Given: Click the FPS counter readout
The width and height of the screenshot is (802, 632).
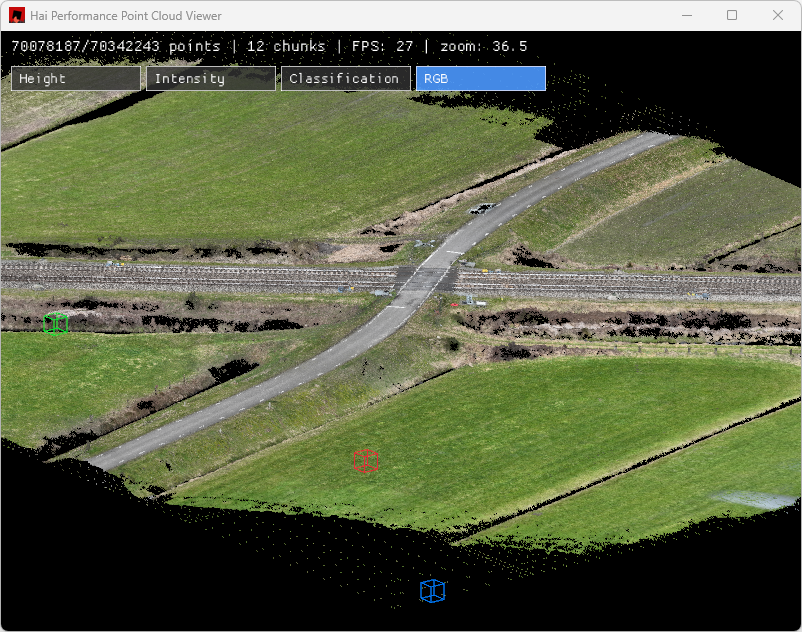Looking at the screenshot, I should click(382, 46).
